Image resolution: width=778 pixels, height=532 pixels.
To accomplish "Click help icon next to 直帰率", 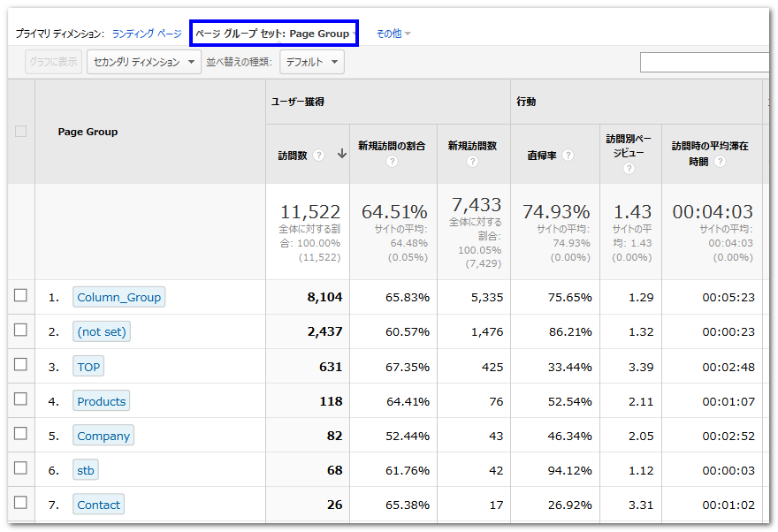I will 568,156.
